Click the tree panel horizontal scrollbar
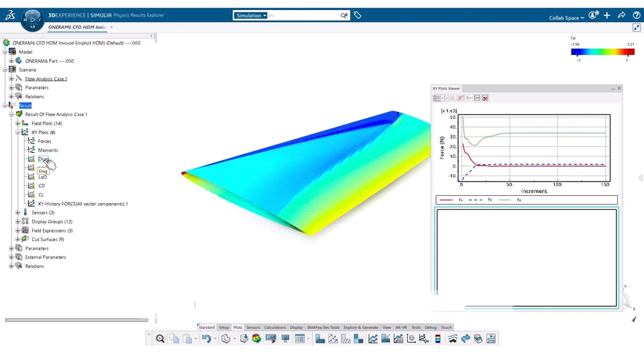Image resolution: width=644 pixels, height=362 pixels. 76,320
